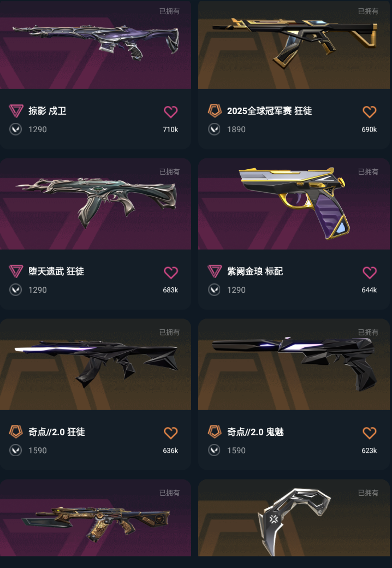392x568 pixels.
Task: Click orange tier icon beside 奇点//2.0 狂徒
Action: pos(16,432)
